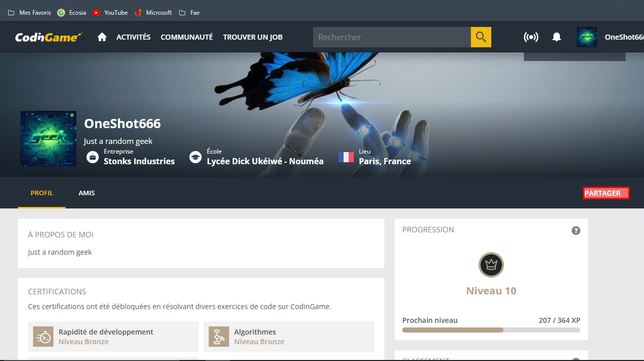The image size is (644, 361).
Task: Click the Algorithmes certification icon
Action: (219, 337)
